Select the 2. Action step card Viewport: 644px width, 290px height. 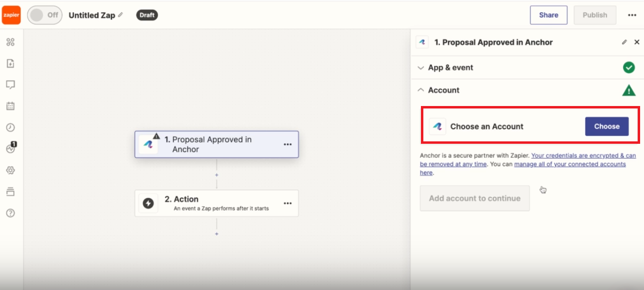click(x=217, y=203)
